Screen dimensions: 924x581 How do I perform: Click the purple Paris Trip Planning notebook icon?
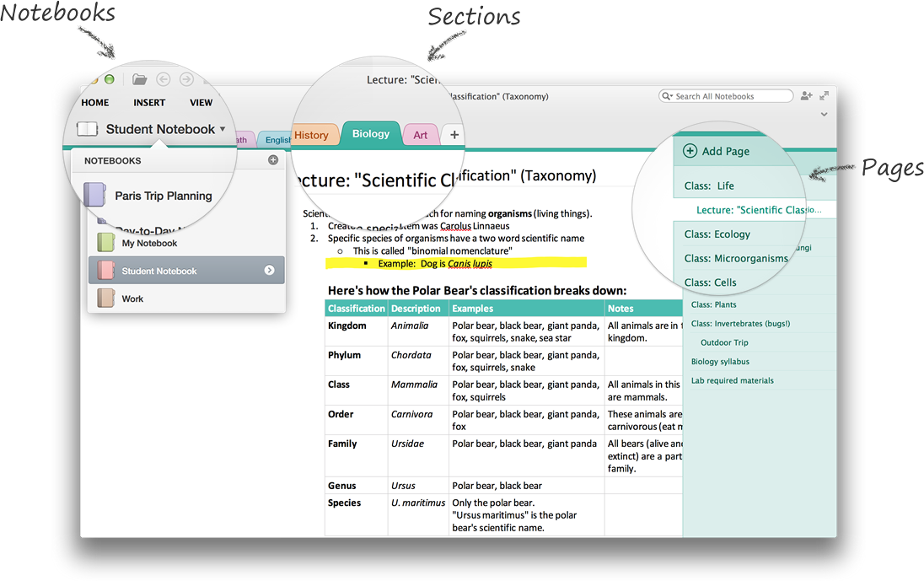[x=94, y=196]
